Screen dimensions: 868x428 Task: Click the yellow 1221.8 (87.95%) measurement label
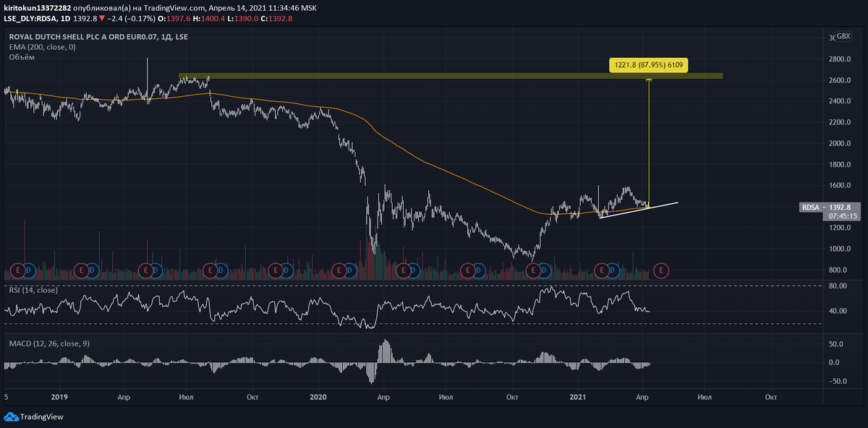[x=649, y=65]
